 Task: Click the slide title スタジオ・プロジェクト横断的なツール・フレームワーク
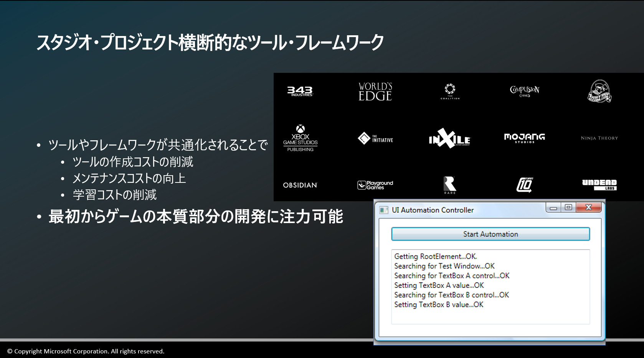tap(210, 42)
